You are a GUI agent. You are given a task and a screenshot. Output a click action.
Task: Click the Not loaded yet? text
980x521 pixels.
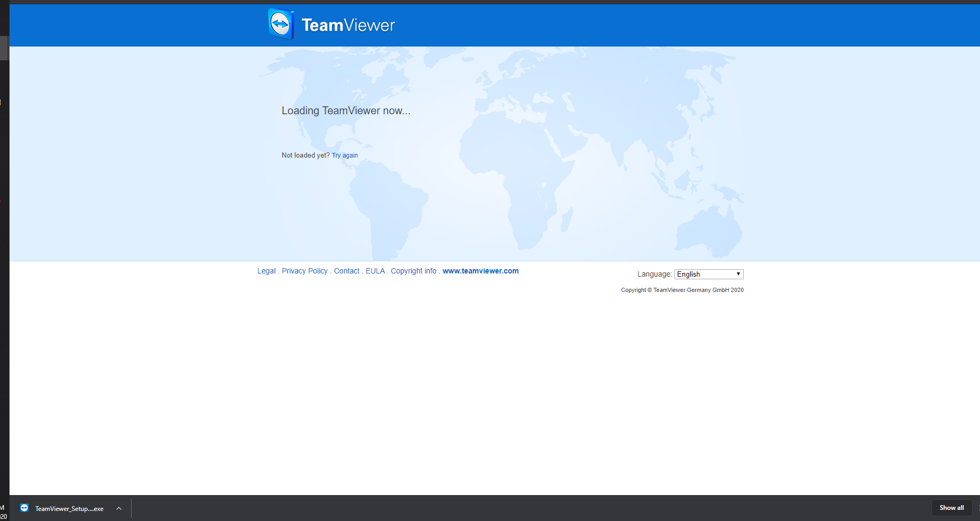pos(306,156)
